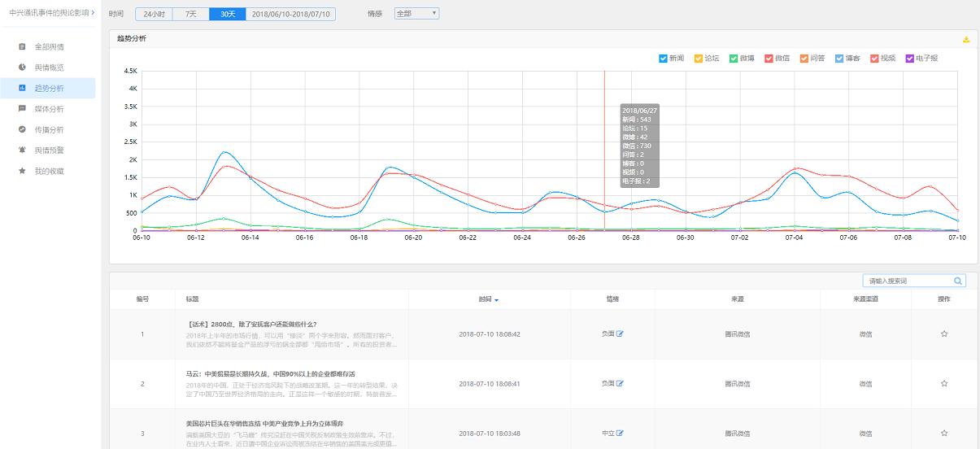Sort by 时间 column arrow
The height and width of the screenshot is (449, 980).
[x=496, y=300]
